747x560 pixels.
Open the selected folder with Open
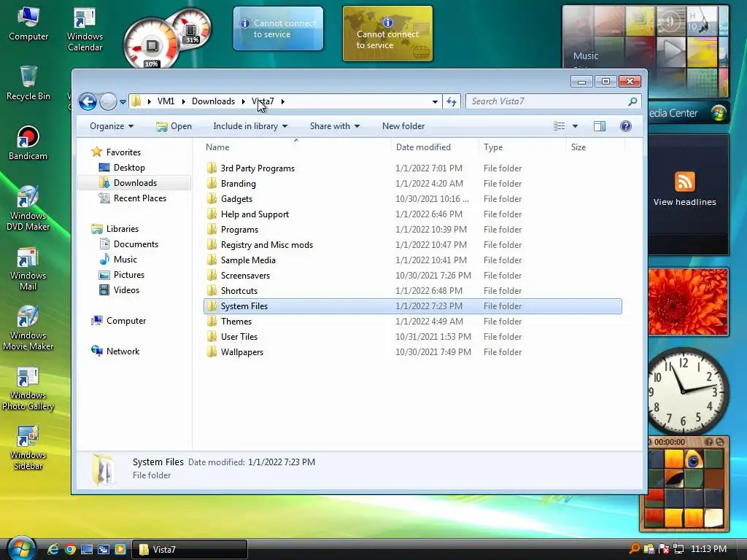[x=174, y=126]
